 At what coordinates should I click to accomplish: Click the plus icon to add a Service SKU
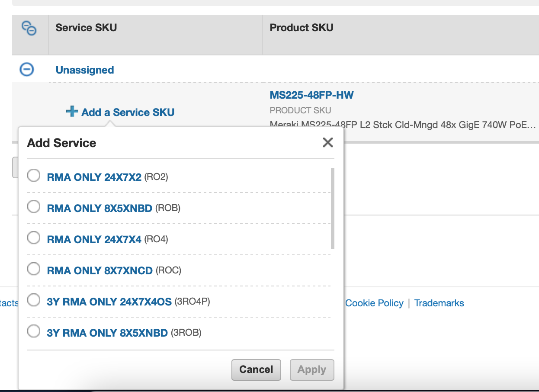[x=71, y=112]
